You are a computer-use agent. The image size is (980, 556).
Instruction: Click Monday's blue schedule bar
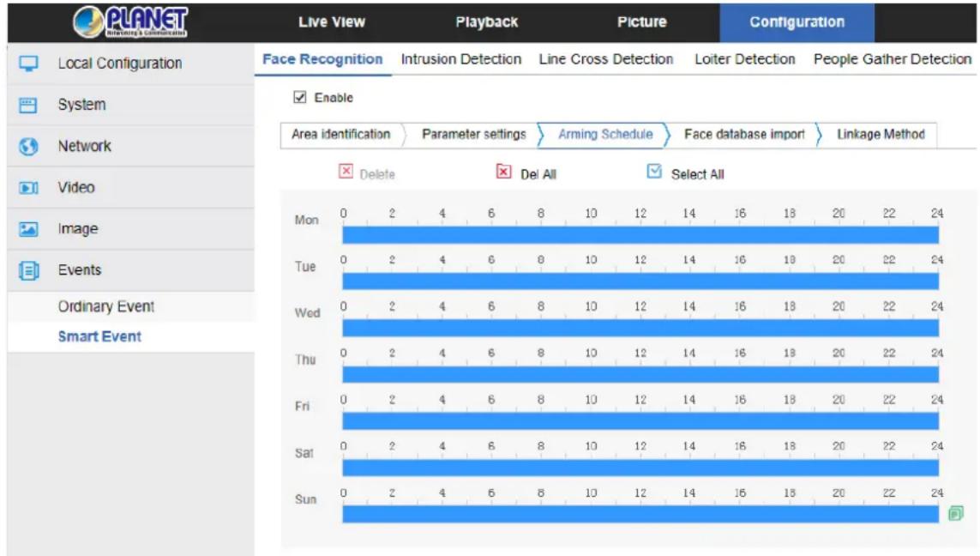pyautogui.click(x=640, y=234)
